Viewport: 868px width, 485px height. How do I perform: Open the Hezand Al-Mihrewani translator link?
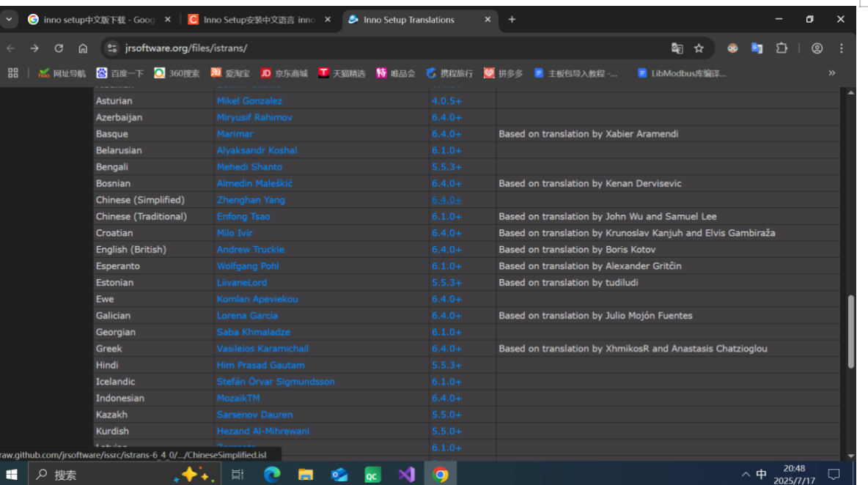pos(263,432)
